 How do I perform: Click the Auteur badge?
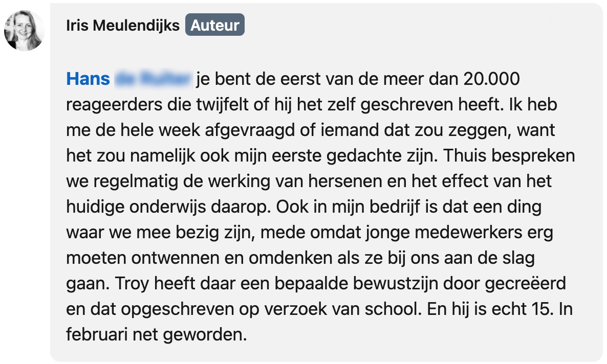[215, 26]
